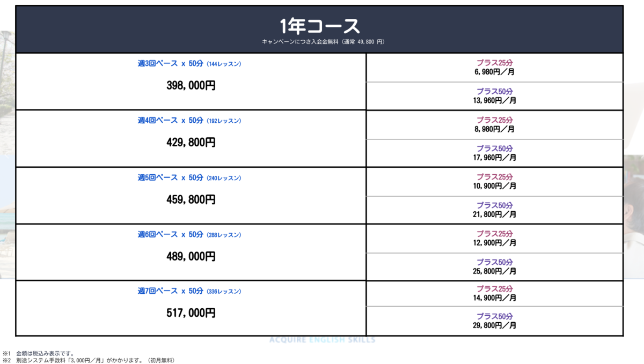644x364 pixels.
Task: Click the 517,000円 price
Action: pos(191,313)
